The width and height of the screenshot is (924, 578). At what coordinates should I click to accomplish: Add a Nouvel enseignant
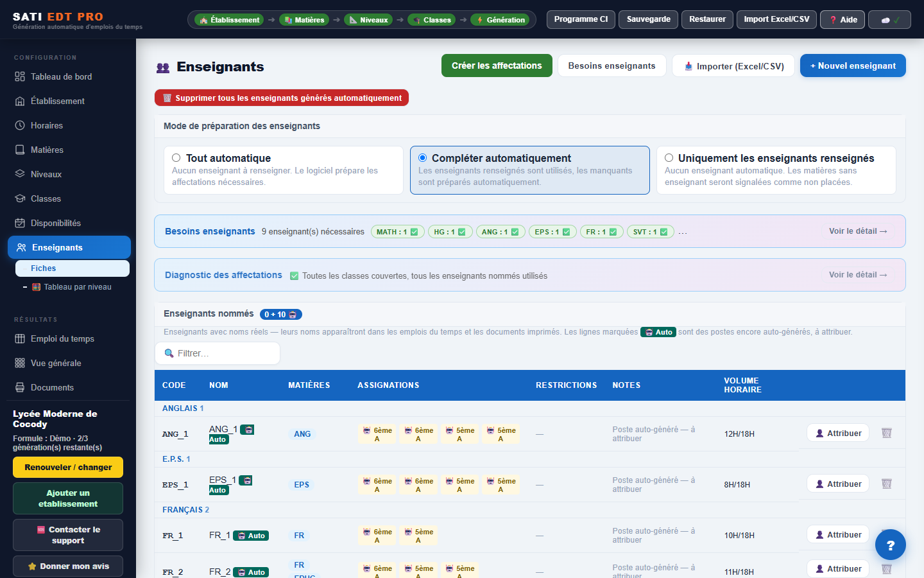point(853,66)
